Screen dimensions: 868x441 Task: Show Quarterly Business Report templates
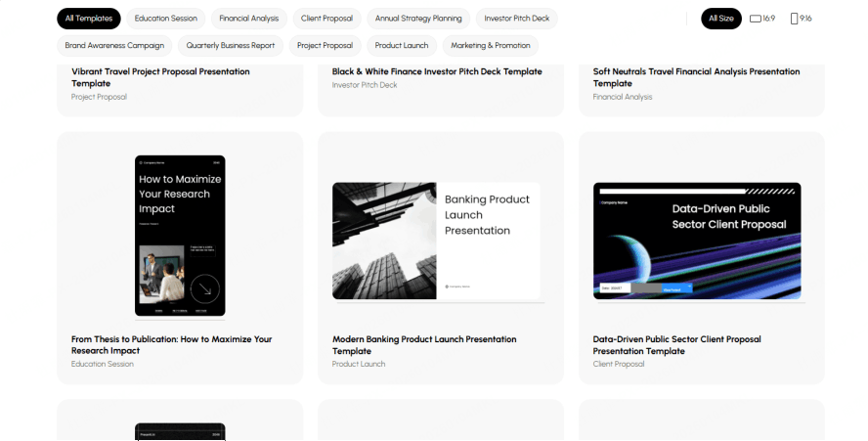(x=232, y=46)
